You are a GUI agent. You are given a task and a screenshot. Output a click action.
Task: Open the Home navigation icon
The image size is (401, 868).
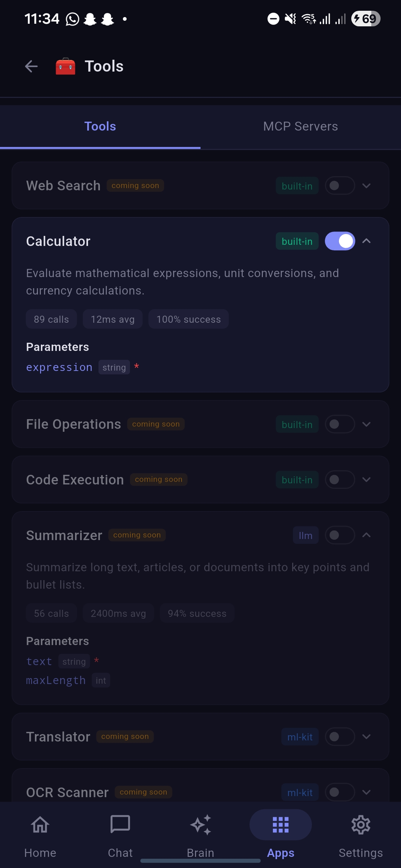40,825
